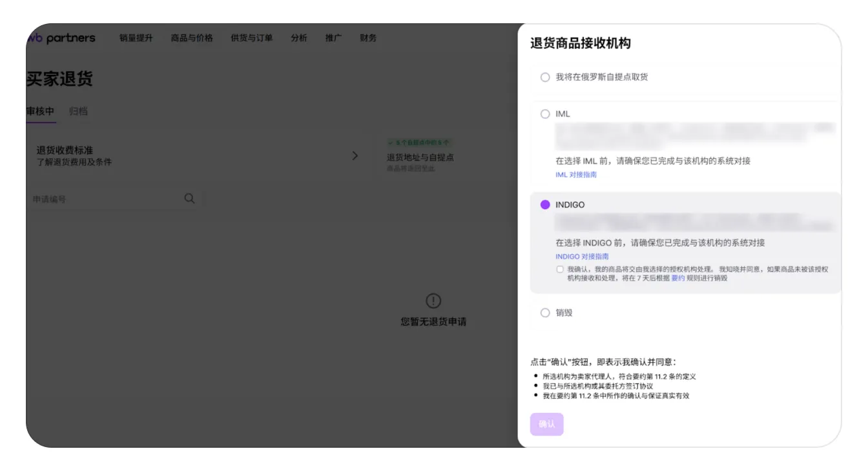Image resolution: width=868 pixels, height=471 pixels.
Task: Open the 销量提升 menu
Action: pyautogui.click(x=136, y=38)
